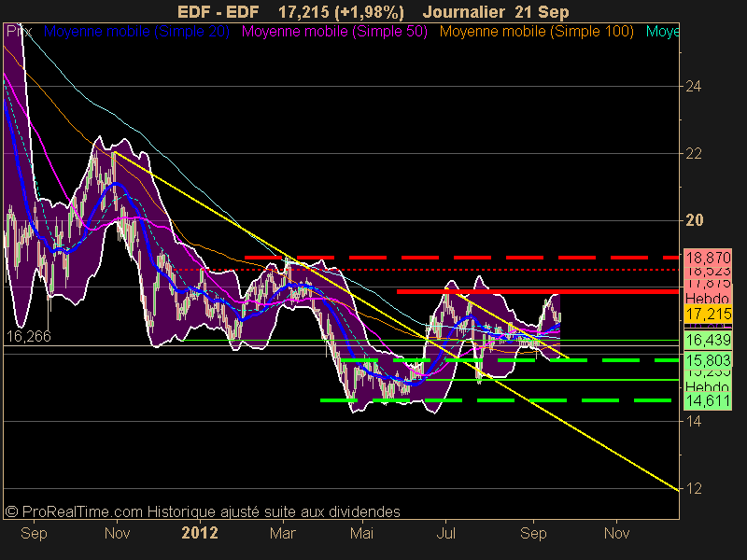Select the "16,266" low price annotation
The height and width of the screenshot is (560, 747).
pos(29,336)
